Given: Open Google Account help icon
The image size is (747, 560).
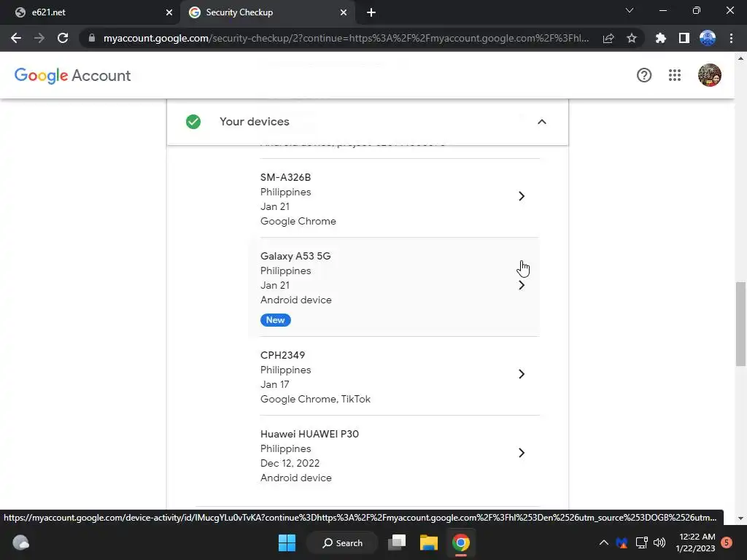Looking at the screenshot, I should (644, 75).
